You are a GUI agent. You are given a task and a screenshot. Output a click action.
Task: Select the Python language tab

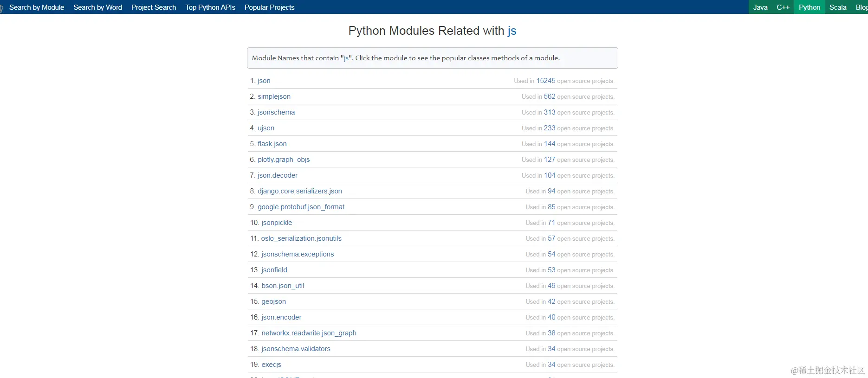pyautogui.click(x=810, y=7)
